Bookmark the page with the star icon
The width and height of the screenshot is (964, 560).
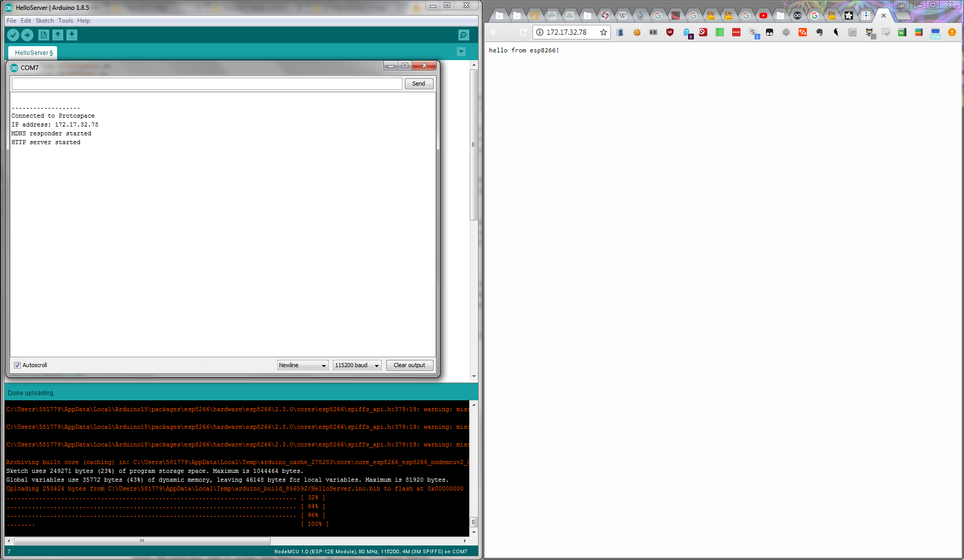coord(604,32)
